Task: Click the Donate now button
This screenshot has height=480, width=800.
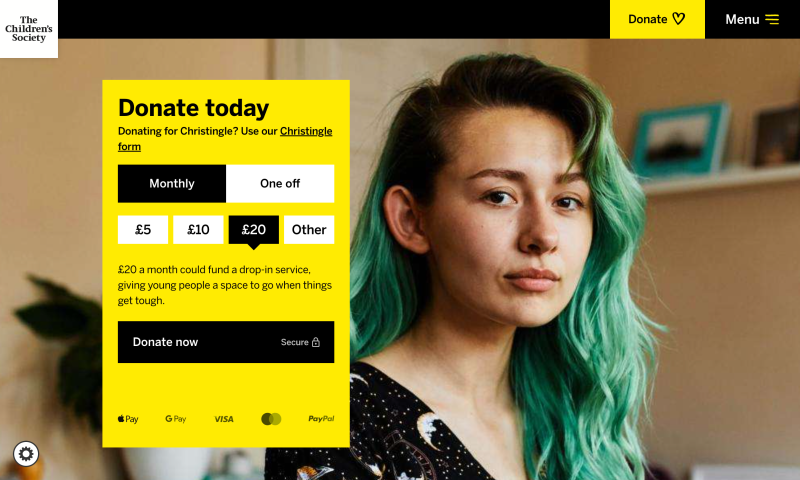Action: tap(226, 342)
